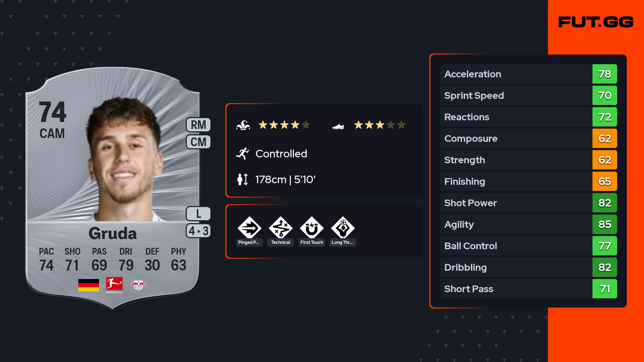Click the running figure AcceleRATE icon
The width and height of the screenshot is (644, 362).
243,154
